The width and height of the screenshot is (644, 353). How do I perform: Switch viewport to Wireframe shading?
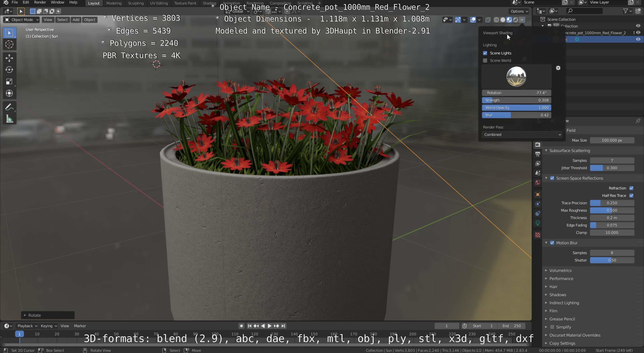(x=496, y=20)
